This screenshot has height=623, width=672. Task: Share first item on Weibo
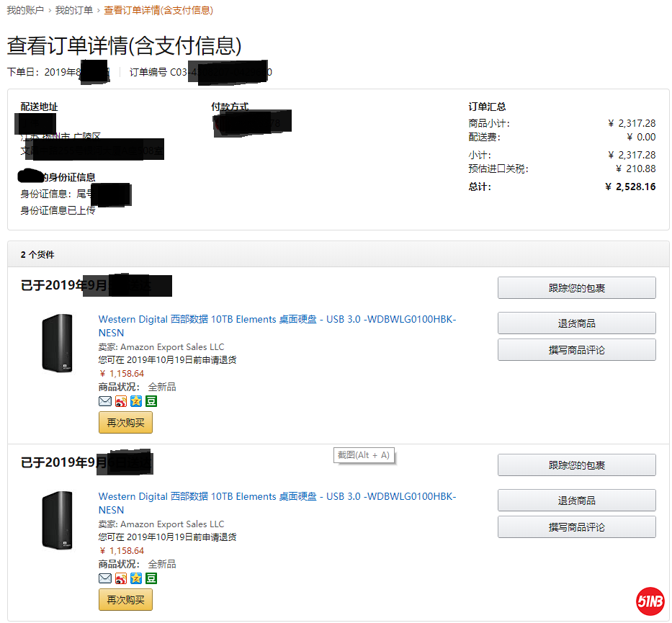[x=120, y=401]
